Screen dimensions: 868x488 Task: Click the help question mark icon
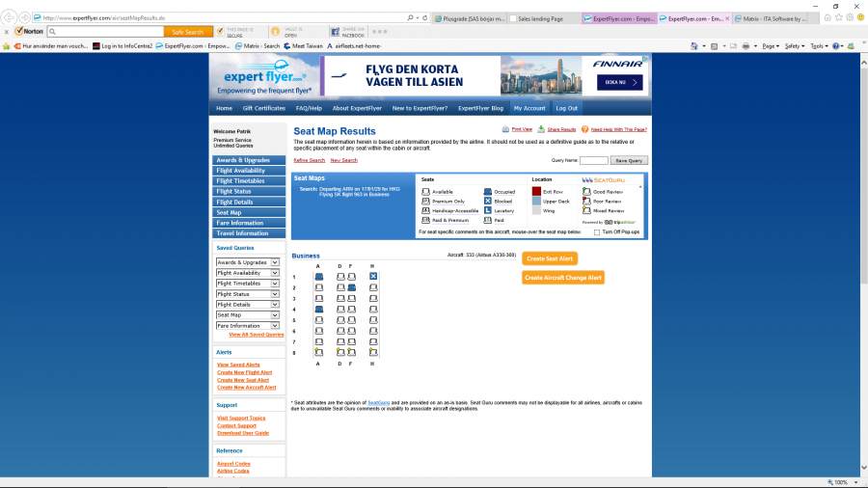pos(585,128)
